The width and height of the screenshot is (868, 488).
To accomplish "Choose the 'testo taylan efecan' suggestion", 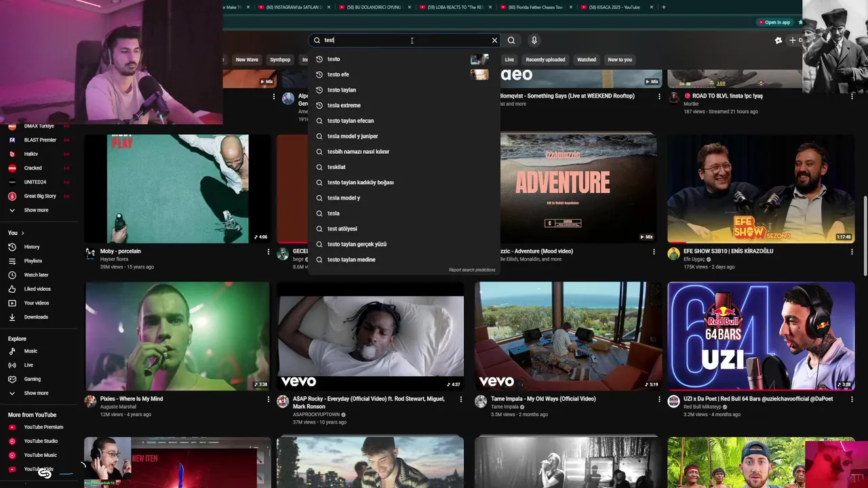I will [404, 121].
